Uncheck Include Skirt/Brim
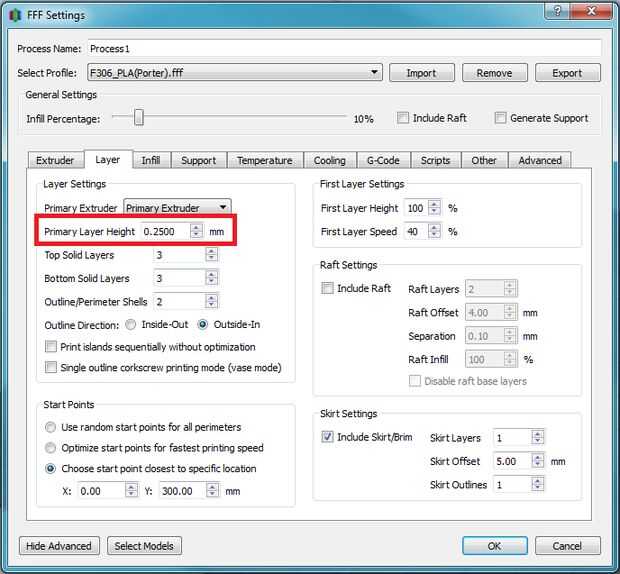 [327, 437]
